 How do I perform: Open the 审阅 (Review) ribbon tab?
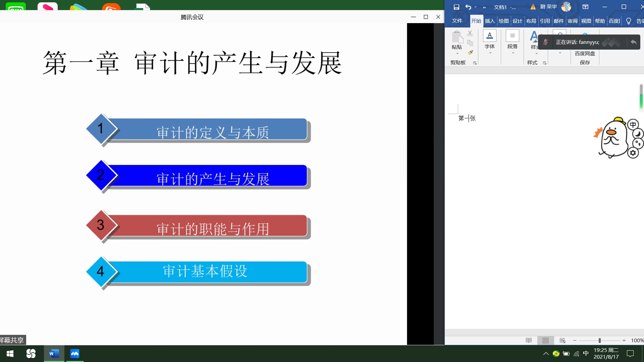click(573, 21)
